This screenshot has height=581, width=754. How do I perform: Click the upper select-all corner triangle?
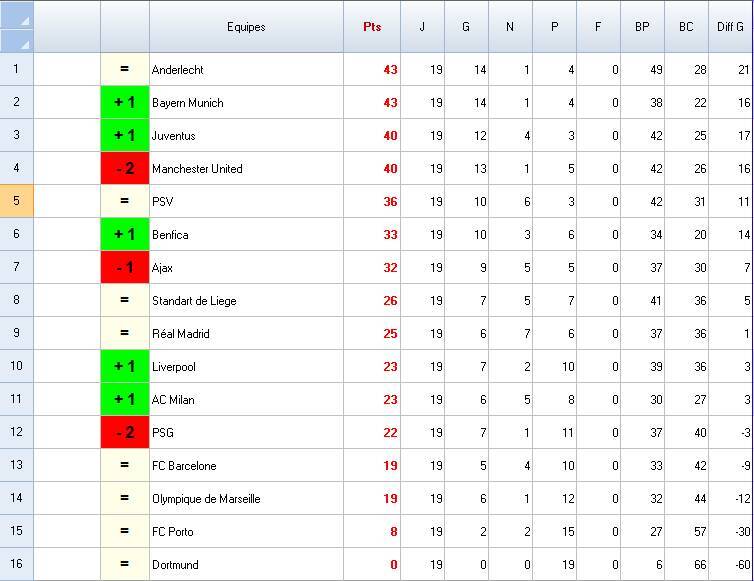pos(17,16)
